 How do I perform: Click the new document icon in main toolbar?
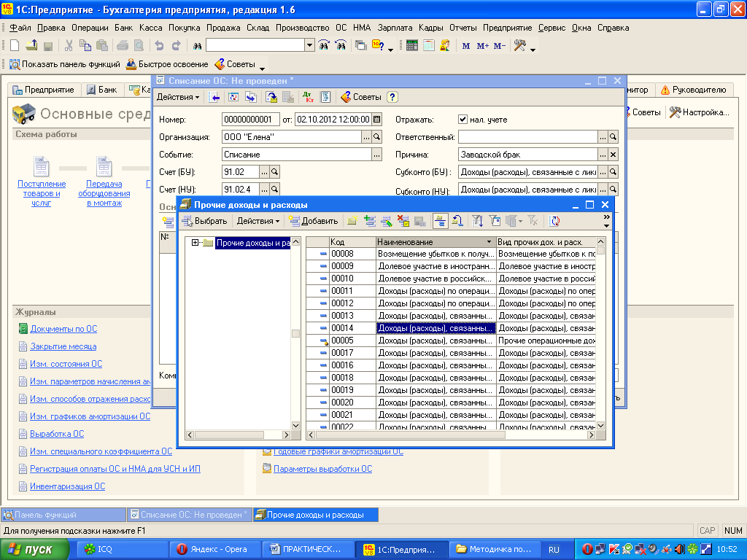[x=15, y=46]
